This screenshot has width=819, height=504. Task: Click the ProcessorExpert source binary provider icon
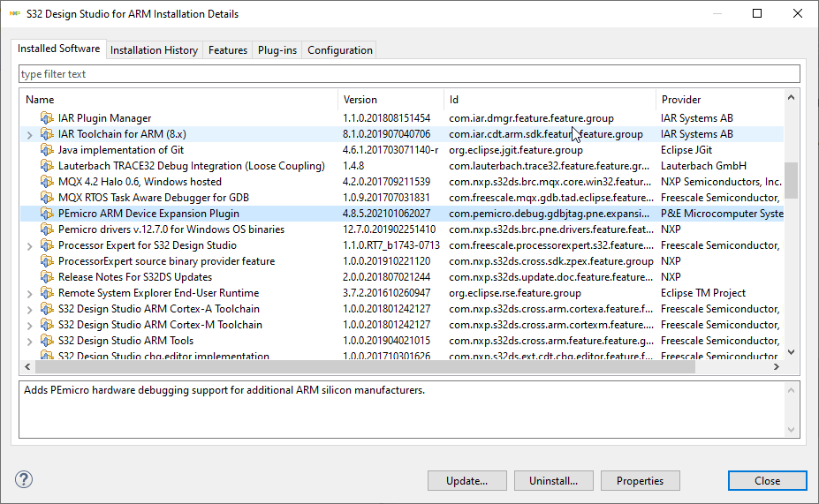coord(47,261)
